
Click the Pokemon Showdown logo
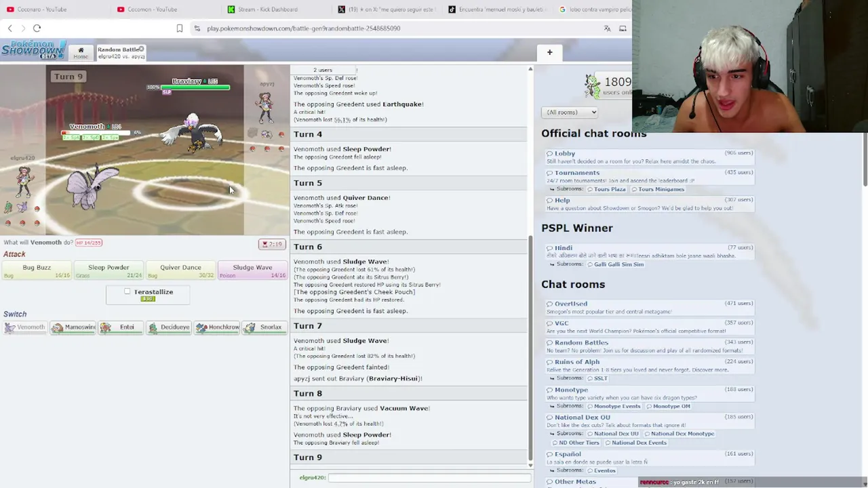[x=33, y=51]
